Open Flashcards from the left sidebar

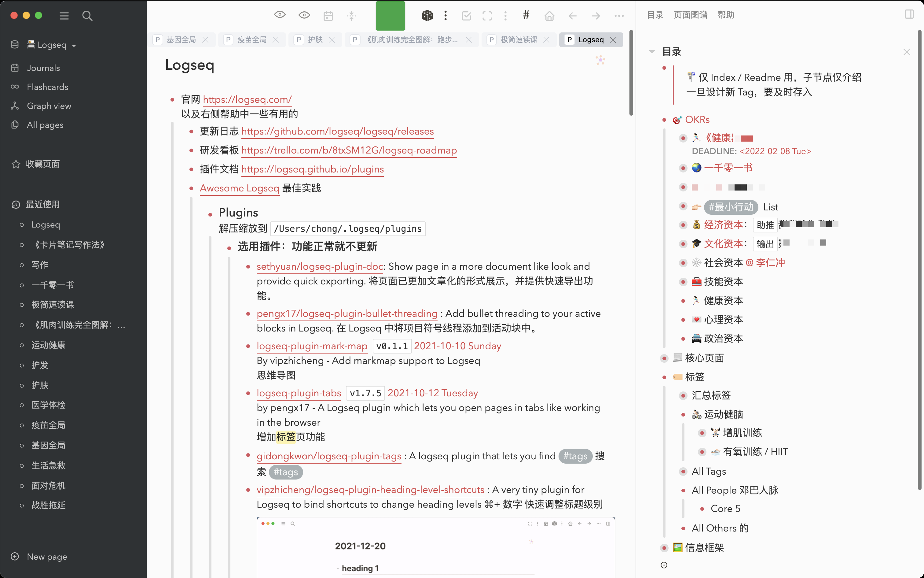coord(47,87)
